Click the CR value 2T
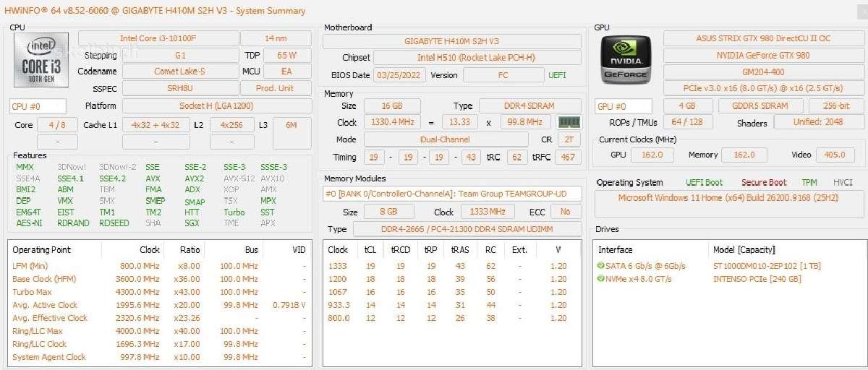Image resolution: width=868 pixels, height=370 pixels. (568, 139)
